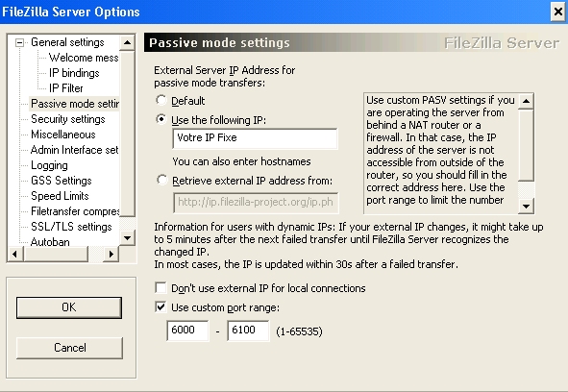This screenshot has width=568, height=392.
Task: Select Use the following IP option
Action: click(x=161, y=119)
